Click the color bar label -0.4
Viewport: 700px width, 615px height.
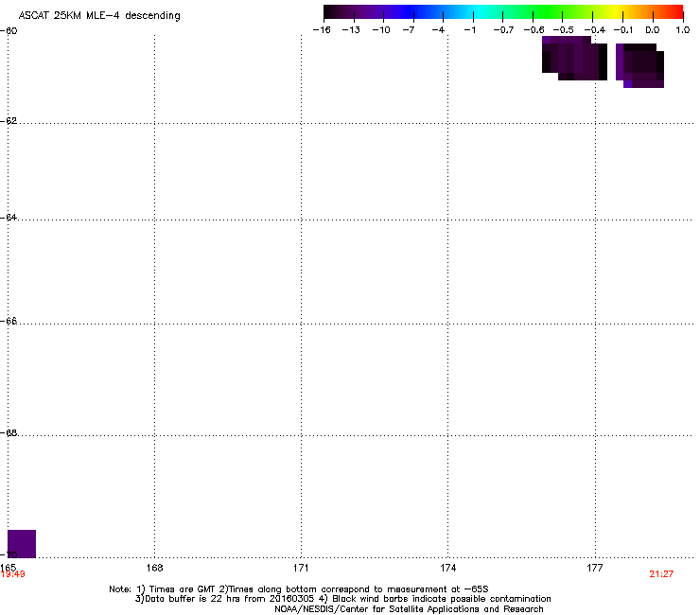point(594,30)
